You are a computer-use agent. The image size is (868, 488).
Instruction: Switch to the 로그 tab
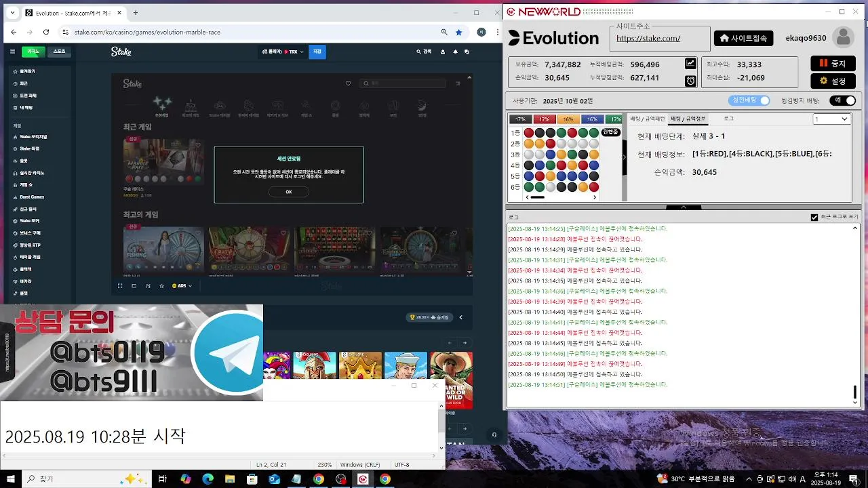tap(729, 119)
